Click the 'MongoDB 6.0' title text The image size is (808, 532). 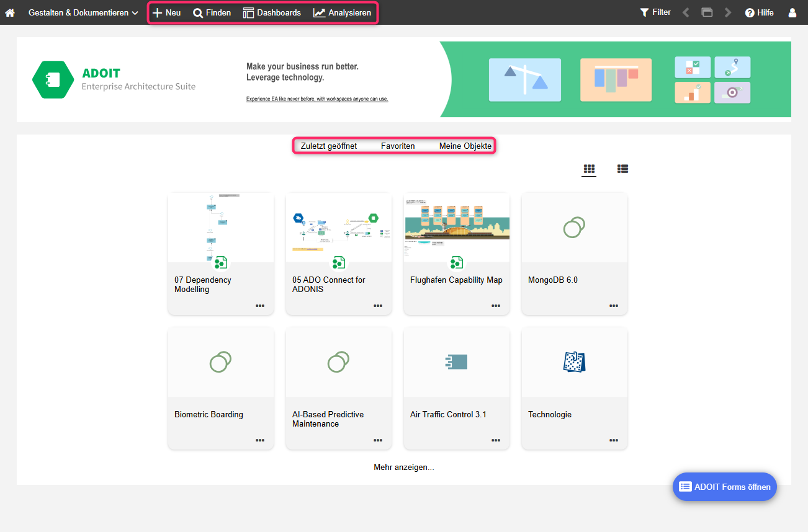point(553,280)
